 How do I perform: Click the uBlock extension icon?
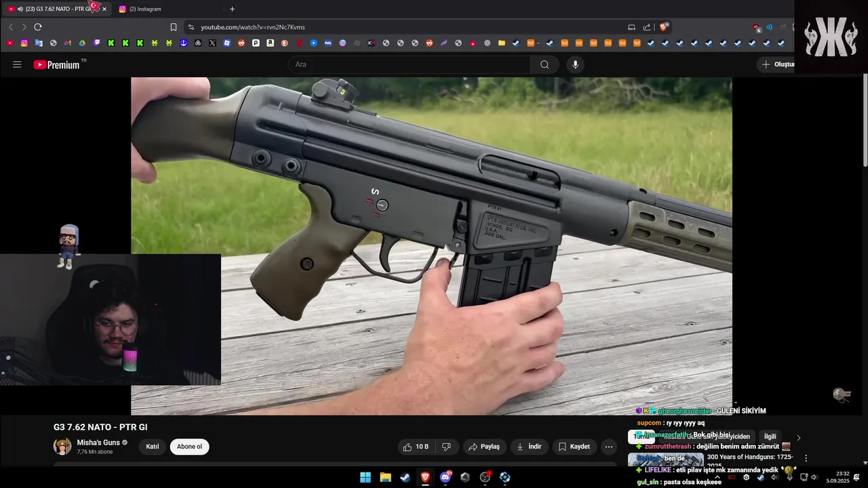pos(756,27)
